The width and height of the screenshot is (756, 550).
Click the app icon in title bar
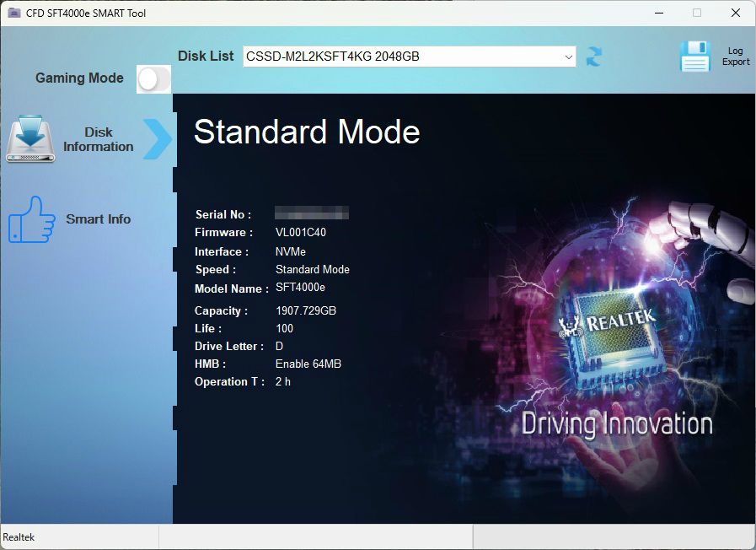click(13, 13)
